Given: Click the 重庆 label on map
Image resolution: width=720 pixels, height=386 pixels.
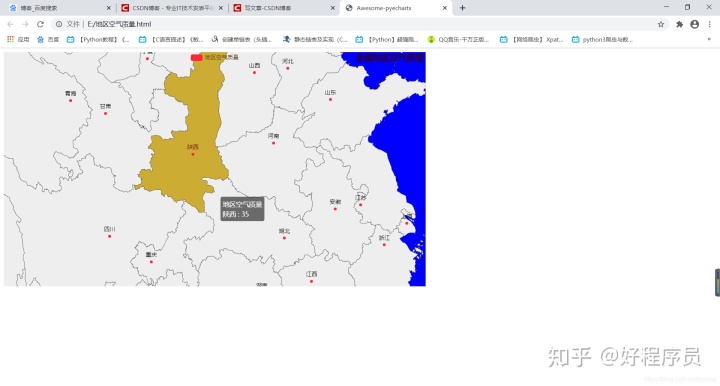Looking at the screenshot, I should pyautogui.click(x=151, y=254).
